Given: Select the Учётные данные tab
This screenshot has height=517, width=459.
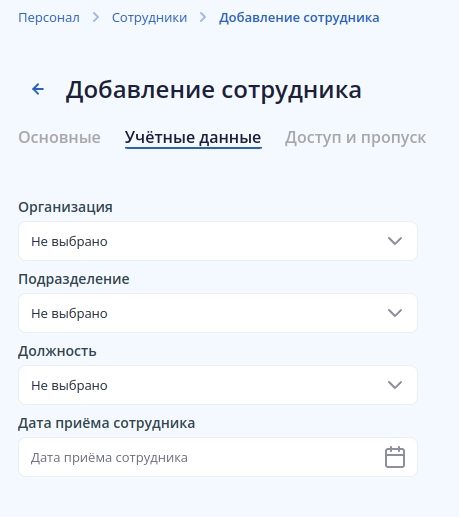Looking at the screenshot, I should pyautogui.click(x=193, y=138).
